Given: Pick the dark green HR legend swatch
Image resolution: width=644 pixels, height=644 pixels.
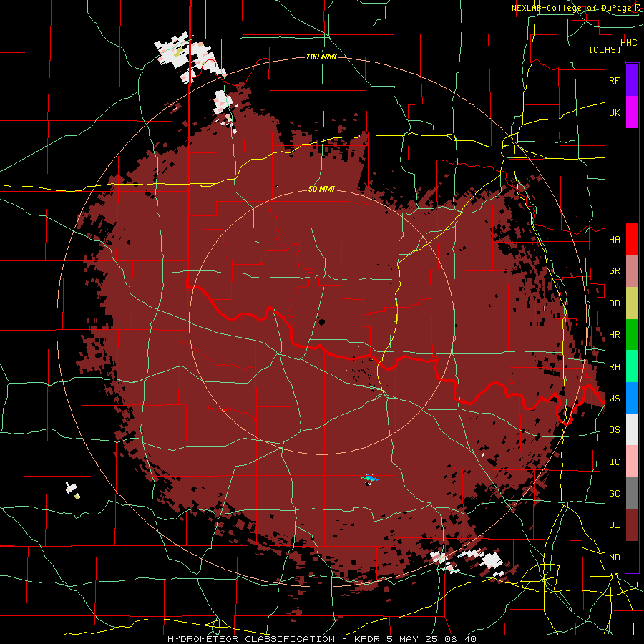Looking at the screenshot, I should pyautogui.click(x=632, y=335).
